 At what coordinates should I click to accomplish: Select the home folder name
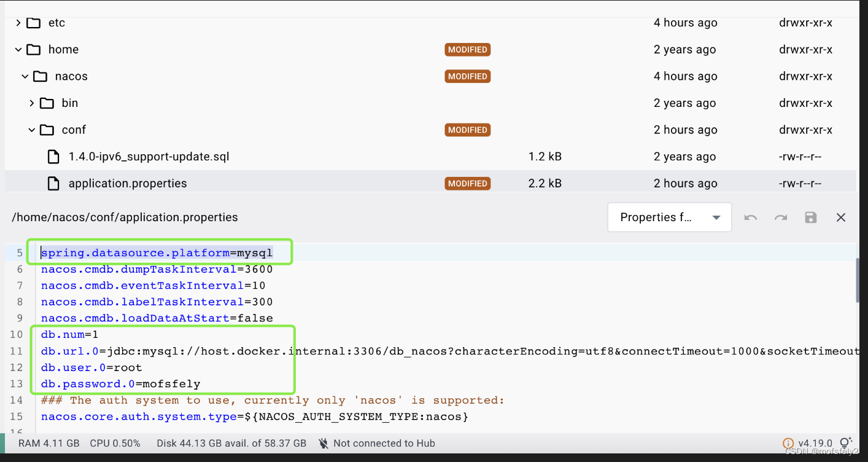click(x=64, y=50)
